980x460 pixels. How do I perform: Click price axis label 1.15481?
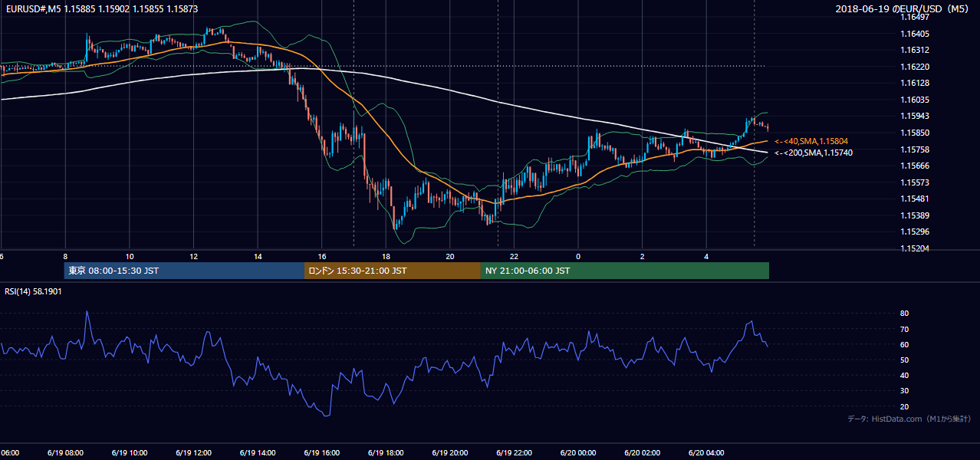pos(914,199)
